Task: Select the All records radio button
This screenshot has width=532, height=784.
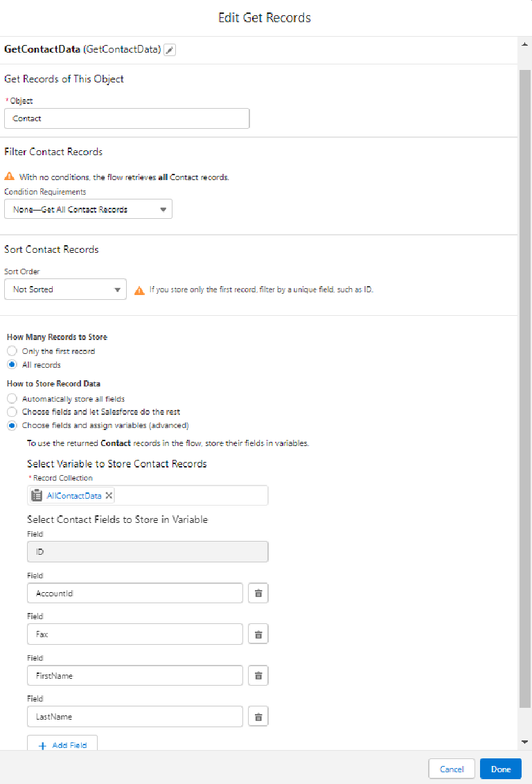Action: [12, 365]
